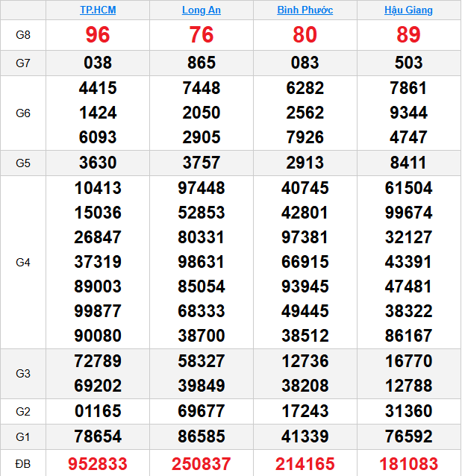The image size is (462, 476).
Task: Select the G8 row label
Action: [23, 35]
